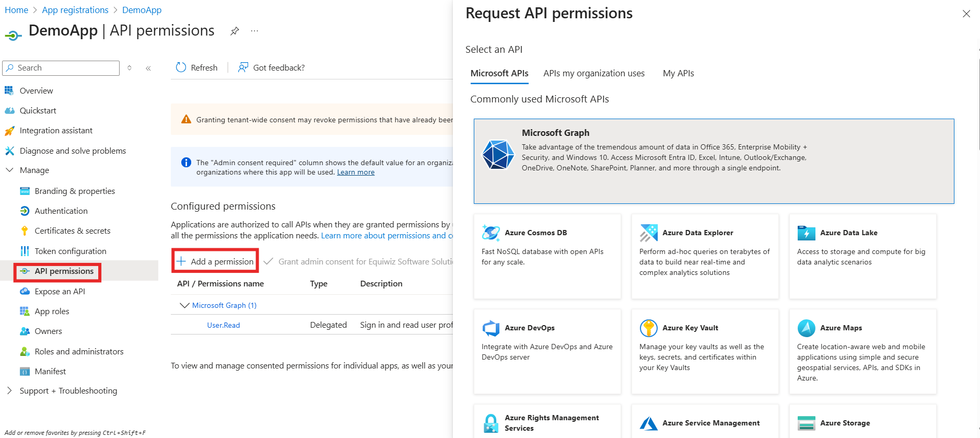Screen dimensions: 980x438
Task: Click the Owners people icon
Action: click(x=25, y=331)
